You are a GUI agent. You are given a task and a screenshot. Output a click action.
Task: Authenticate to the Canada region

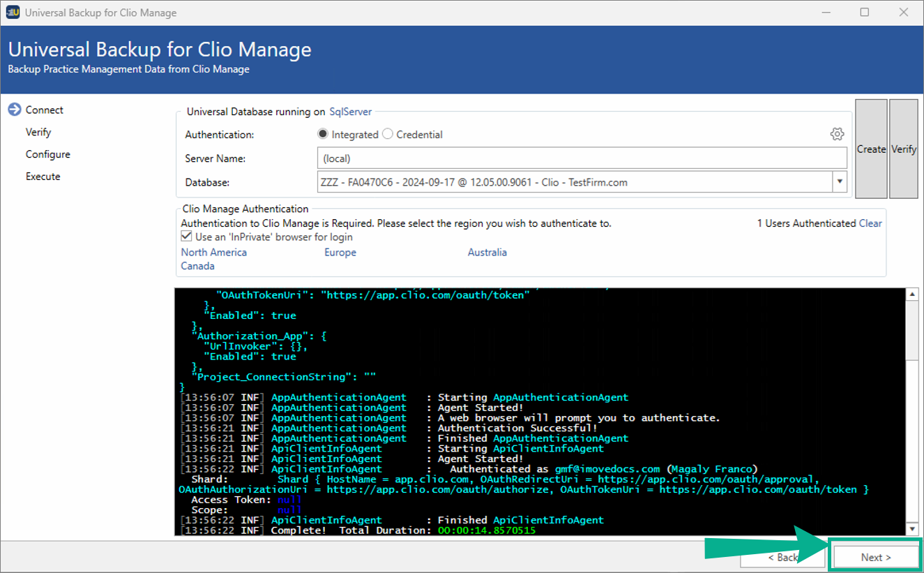click(198, 266)
